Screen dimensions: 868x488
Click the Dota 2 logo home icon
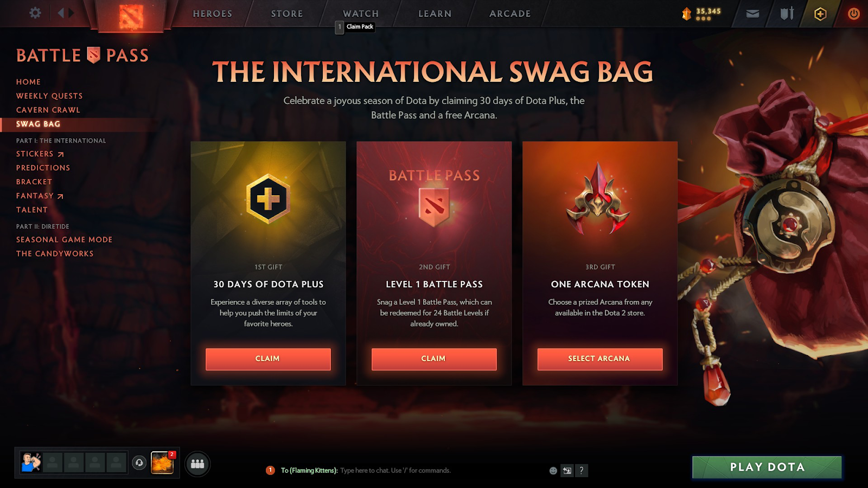[131, 16]
